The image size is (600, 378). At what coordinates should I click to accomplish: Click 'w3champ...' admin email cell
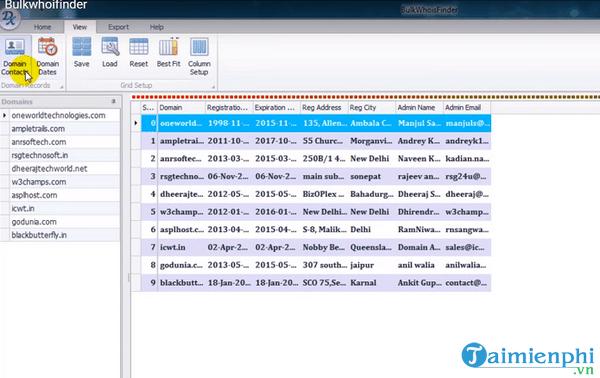467,212
